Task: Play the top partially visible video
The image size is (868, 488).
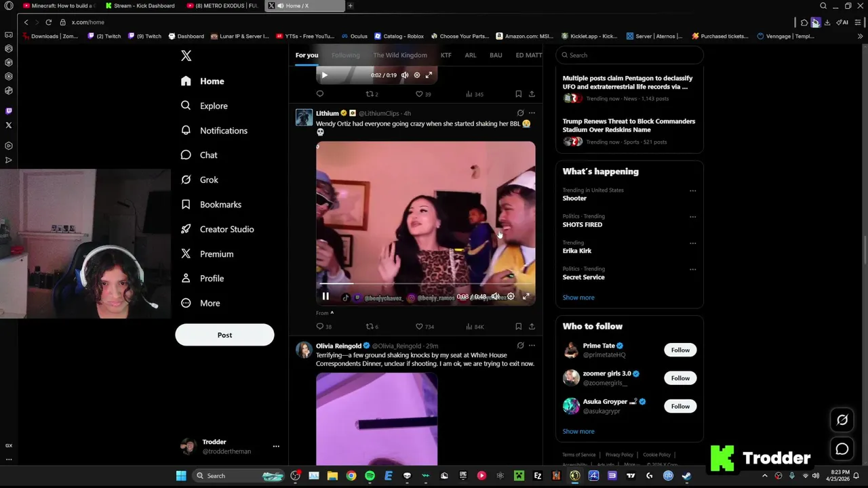Action: click(x=324, y=75)
